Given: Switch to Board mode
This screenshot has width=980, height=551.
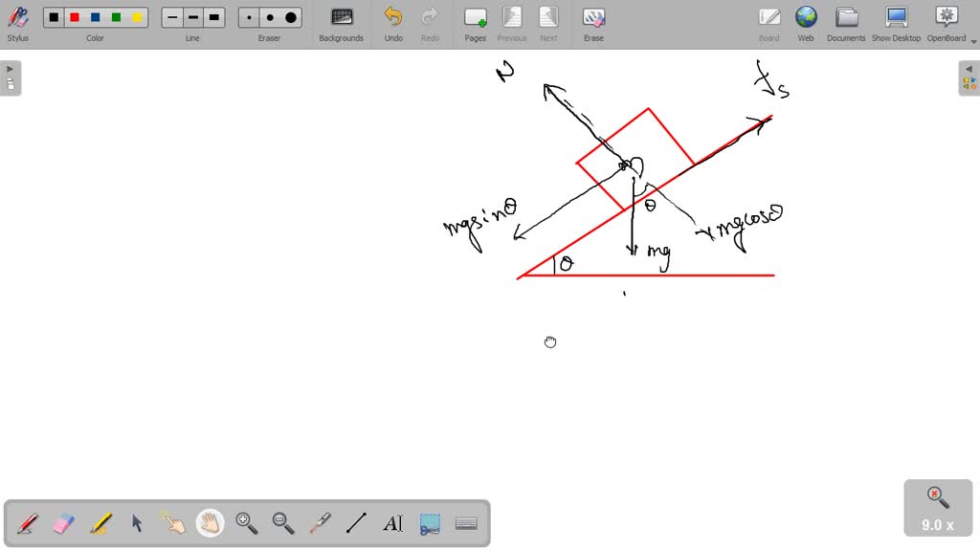Looking at the screenshot, I should (x=768, y=24).
